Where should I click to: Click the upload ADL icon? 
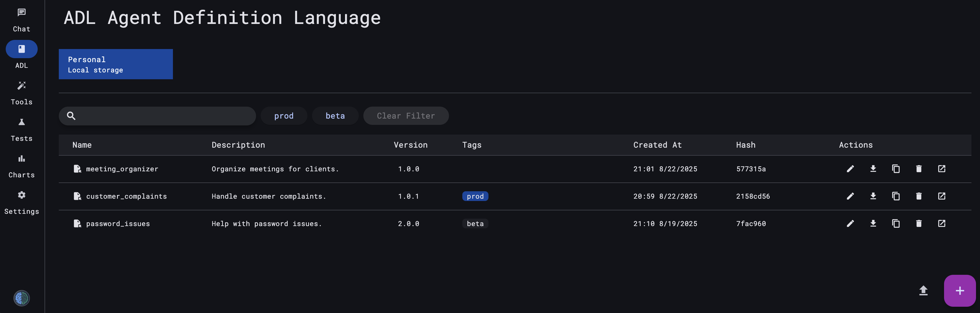click(923, 290)
